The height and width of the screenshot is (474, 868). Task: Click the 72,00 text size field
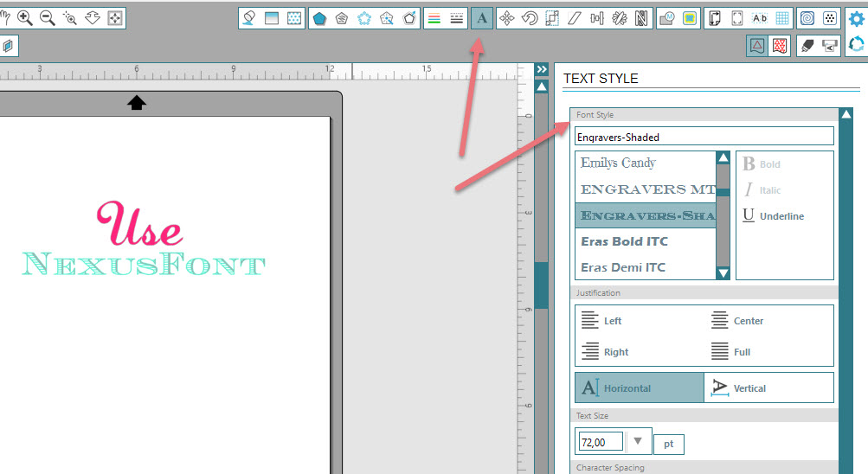pyautogui.click(x=601, y=442)
